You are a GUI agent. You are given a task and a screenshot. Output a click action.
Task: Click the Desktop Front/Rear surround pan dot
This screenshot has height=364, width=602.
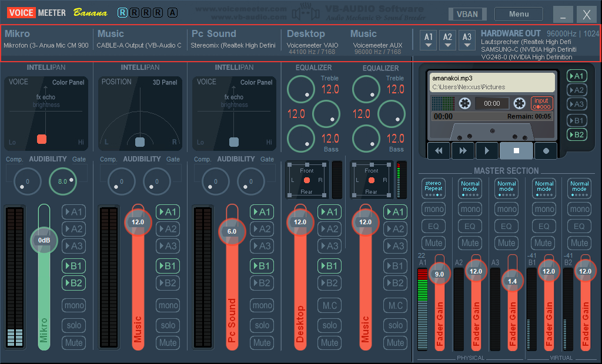[x=306, y=180]
